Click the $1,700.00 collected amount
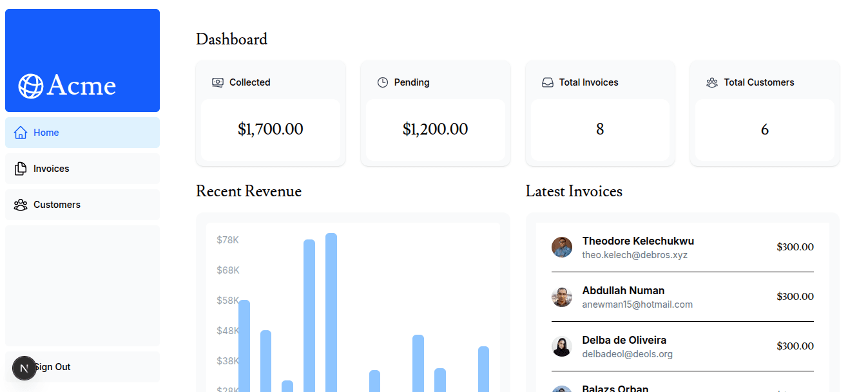This screenshot has width=868, height=392. pos(271,129)
